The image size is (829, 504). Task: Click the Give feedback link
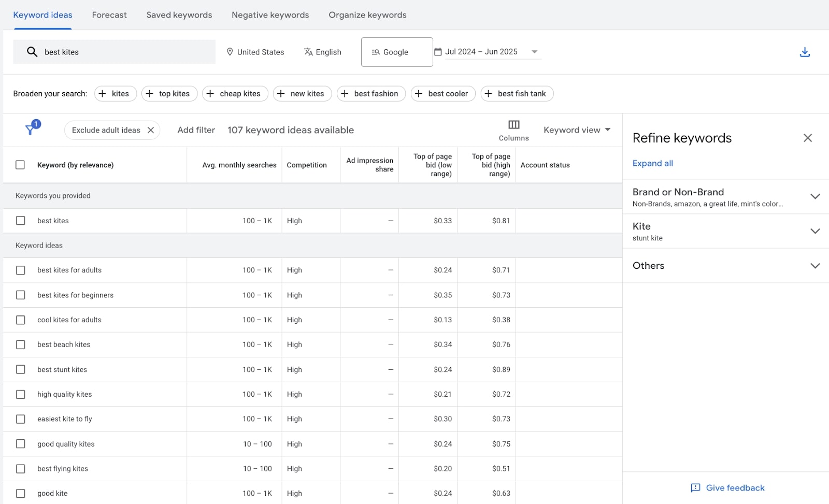pos(735,488)
